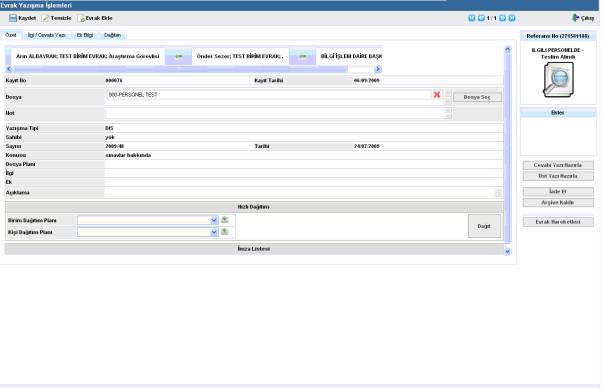Viewport: 604px width, 388px height.
Task: Click green icon beside Kişi Dağıtım Planı
Action: [225, 232]
